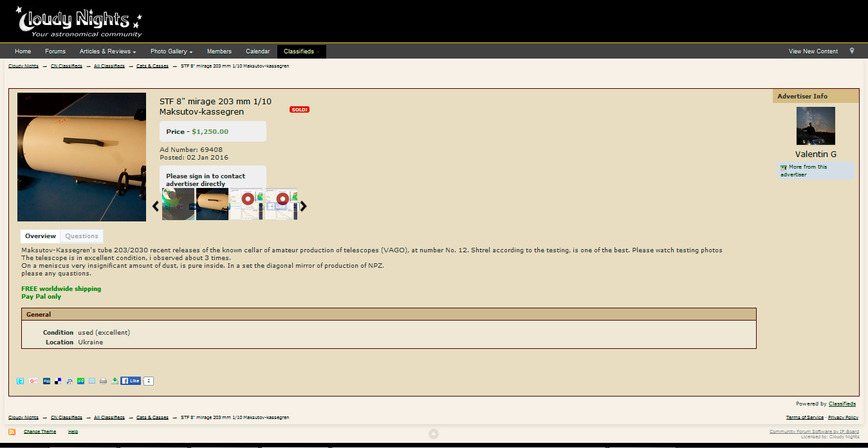This screenshot has width=868, height=448.
Task: Open the RSS feed icon
Action: click(x=12, y=432)
